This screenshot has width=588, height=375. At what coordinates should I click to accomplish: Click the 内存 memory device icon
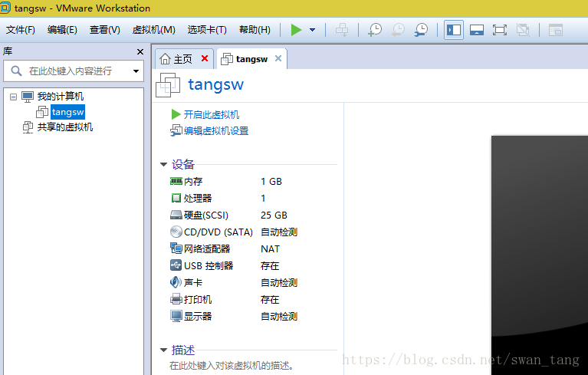pos(176,182)
